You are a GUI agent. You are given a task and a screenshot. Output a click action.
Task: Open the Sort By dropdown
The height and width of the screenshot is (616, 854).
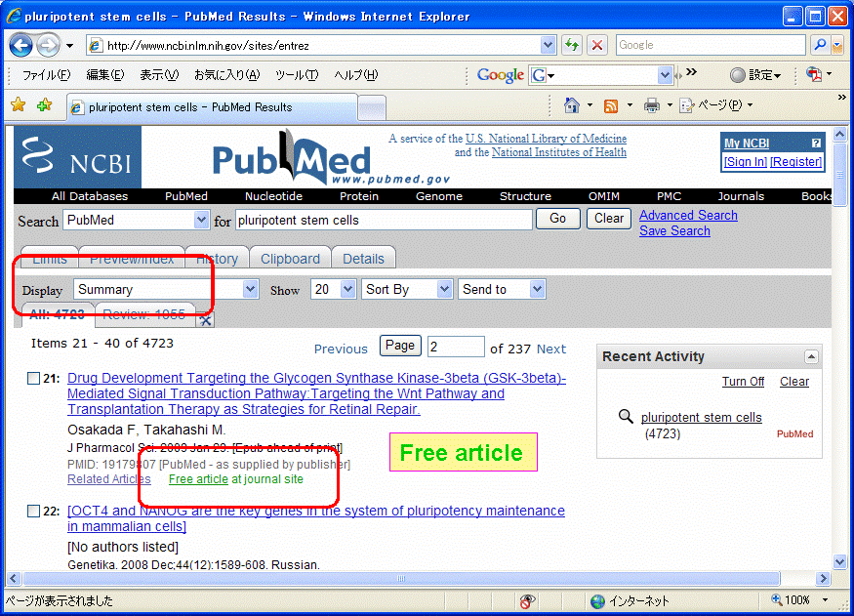pos(444,289)
